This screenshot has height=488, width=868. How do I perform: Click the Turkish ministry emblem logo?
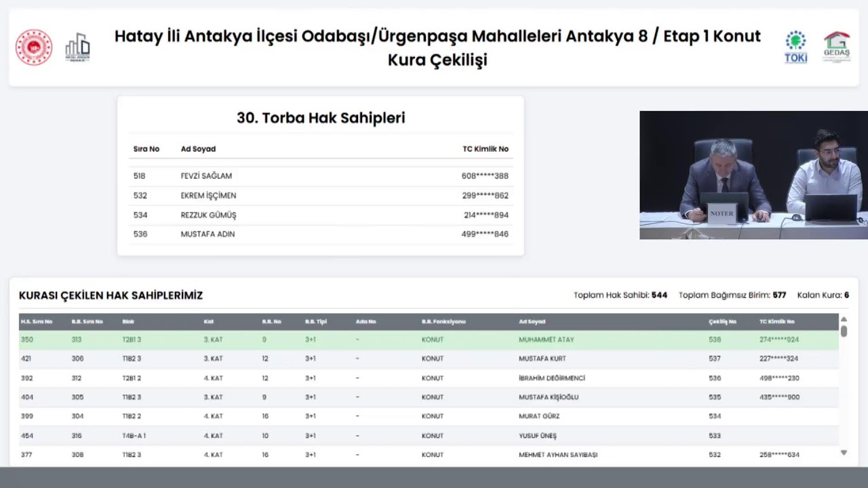[34, 47]
